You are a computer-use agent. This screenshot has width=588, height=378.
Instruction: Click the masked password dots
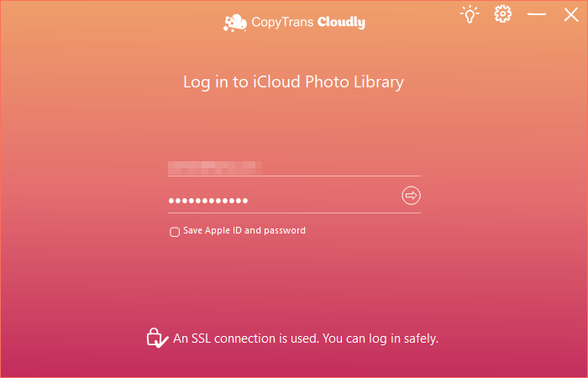(x=208, y=201)
